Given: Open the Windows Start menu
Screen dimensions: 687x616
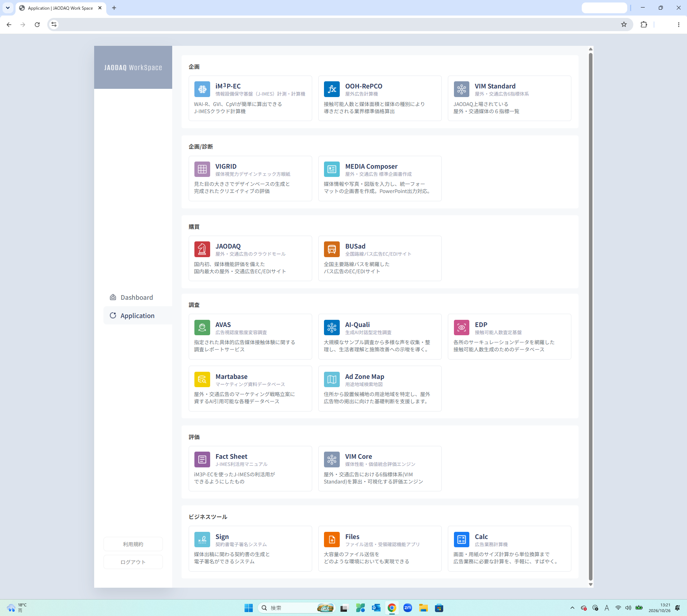Looking at the screenshot, I should click(248, 608).
